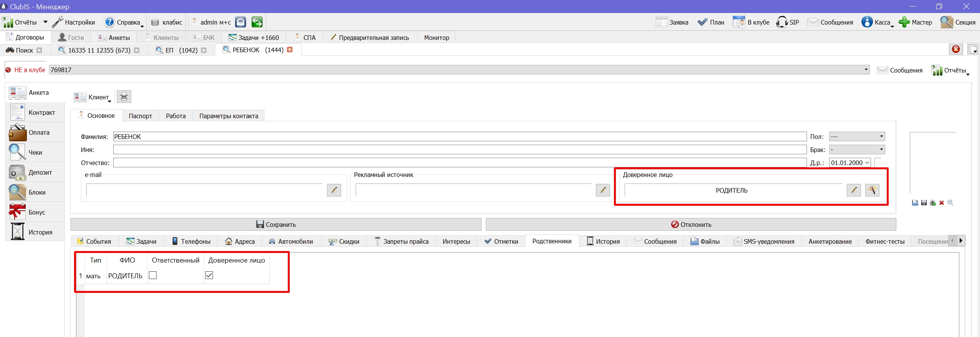Open the Касса cash register
Screen dimensions: 980x337
click(x=876, y=22)
